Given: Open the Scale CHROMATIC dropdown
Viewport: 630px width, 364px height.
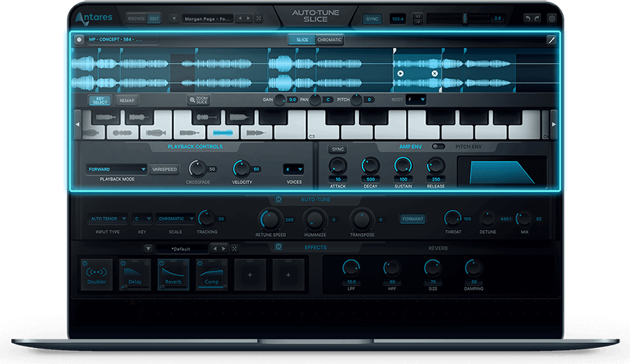Looking at the screenshot, I should pyautogui.click(x=176, y=219).
